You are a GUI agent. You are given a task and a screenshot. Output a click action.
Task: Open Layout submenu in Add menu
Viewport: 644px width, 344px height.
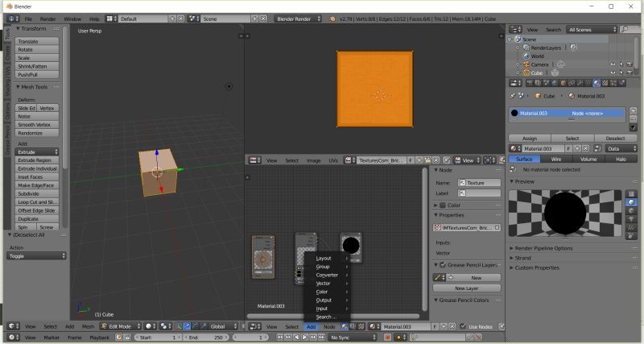tap(327, 258)
